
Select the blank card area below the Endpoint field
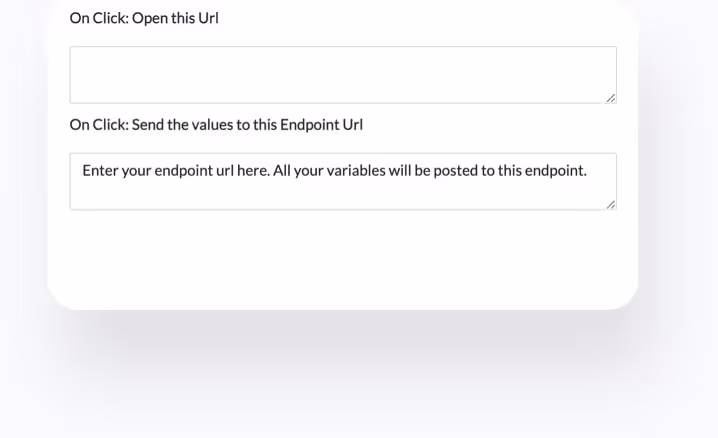pyautogui.click(x=343, y=258)
